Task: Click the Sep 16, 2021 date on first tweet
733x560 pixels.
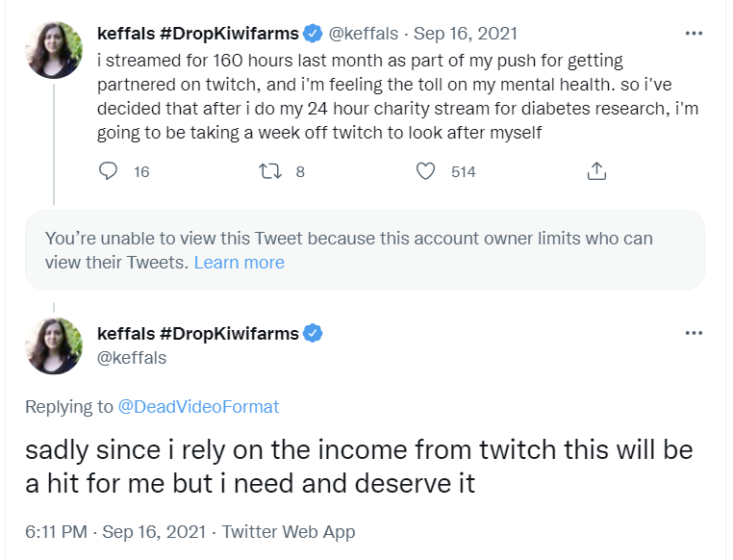Action: 466,34
